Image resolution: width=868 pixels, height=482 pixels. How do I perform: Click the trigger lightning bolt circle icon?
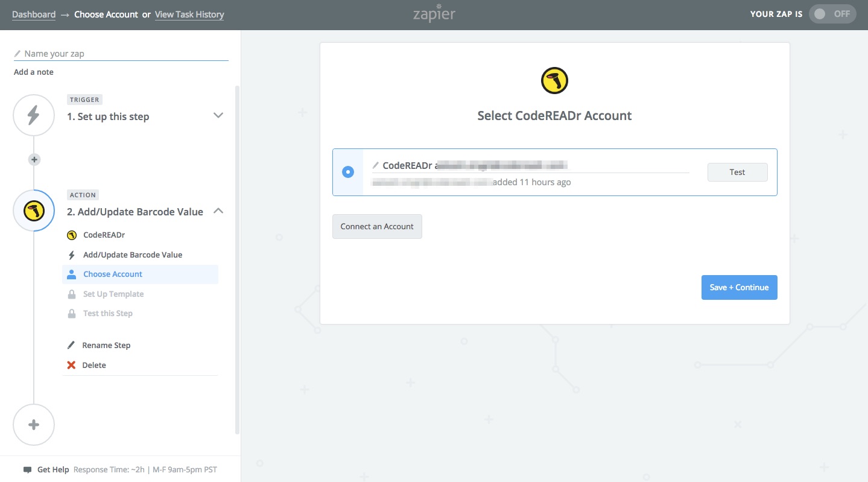coord(34,115)
